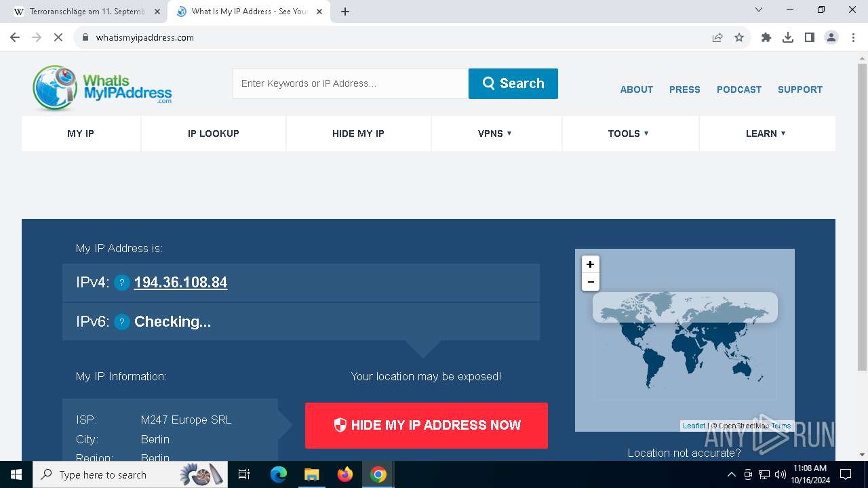
Task: Close the Terroranschläge Wikipedia tab
Action: 157,12
